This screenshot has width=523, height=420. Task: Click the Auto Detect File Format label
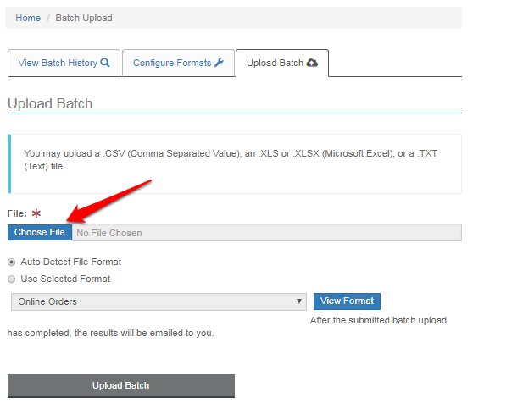click(71, 262)
